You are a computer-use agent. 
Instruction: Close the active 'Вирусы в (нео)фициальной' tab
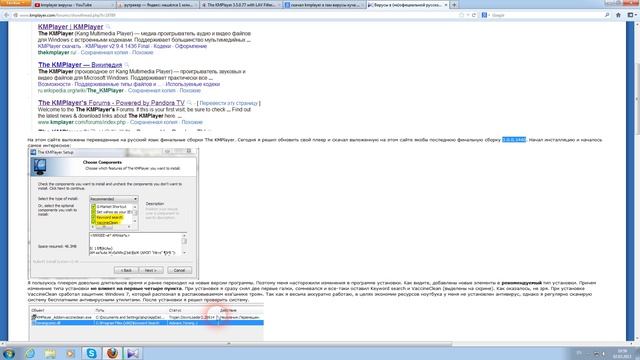(446, 5)
